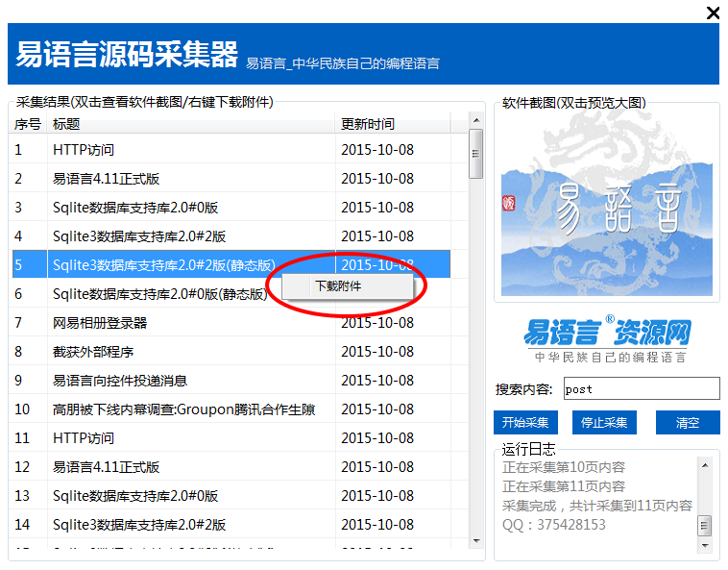This screenshot has width=728, height=570.
Task: Select row 9 易语言向控件投递消息
Action: [x=231, y=380]
